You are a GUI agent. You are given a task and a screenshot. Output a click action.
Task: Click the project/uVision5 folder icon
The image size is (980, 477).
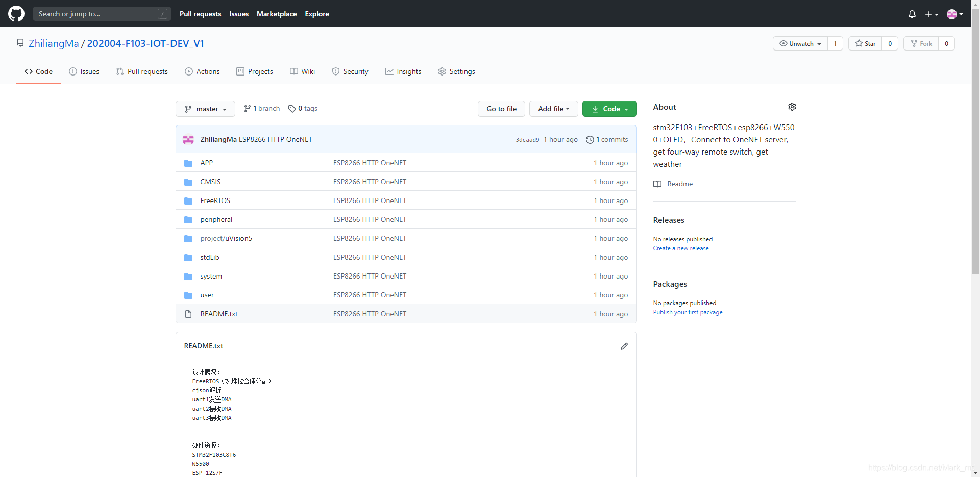[188, 239]
